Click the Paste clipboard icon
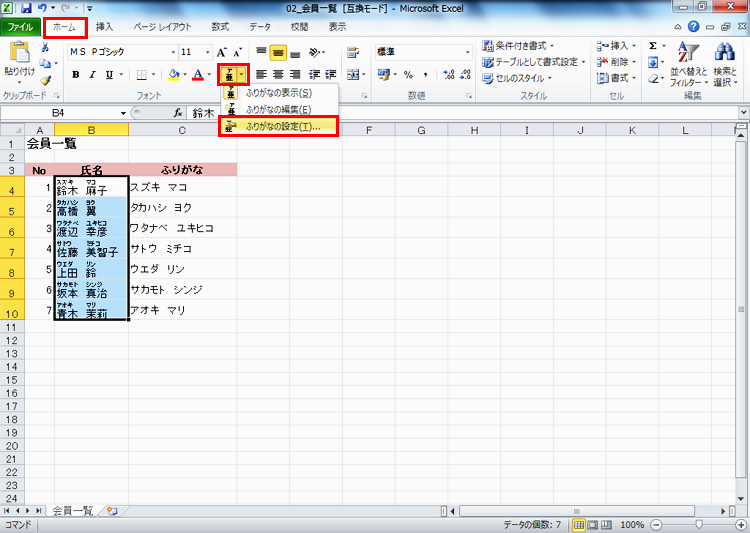The height and width of the screenshot is (533, 750). point(19,53)
